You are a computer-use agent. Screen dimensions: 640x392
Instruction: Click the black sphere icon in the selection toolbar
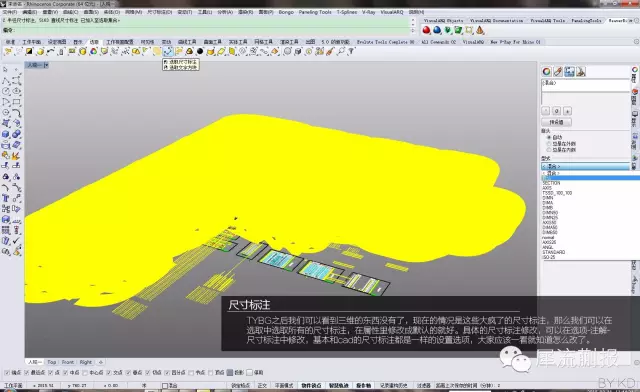[200, 51]
